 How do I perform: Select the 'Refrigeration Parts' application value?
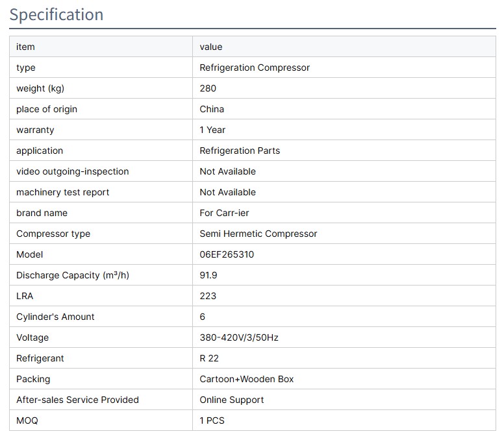click(x=240, y=151)
